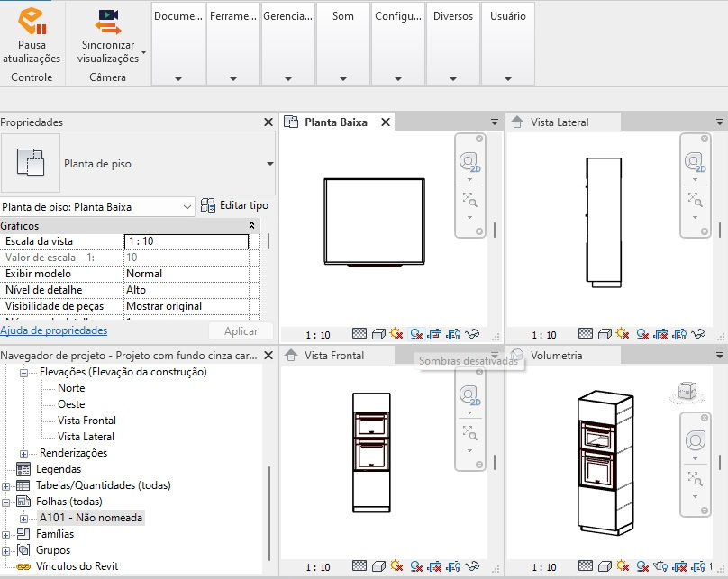Open the Visual Style cube icon in Planta Baixa
Screen dimensions: 728x579
pyautogui.click(x=378, y=332)
